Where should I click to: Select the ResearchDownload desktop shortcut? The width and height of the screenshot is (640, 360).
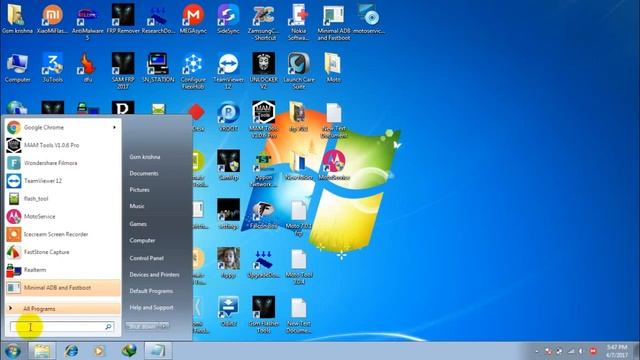(158, 19)
